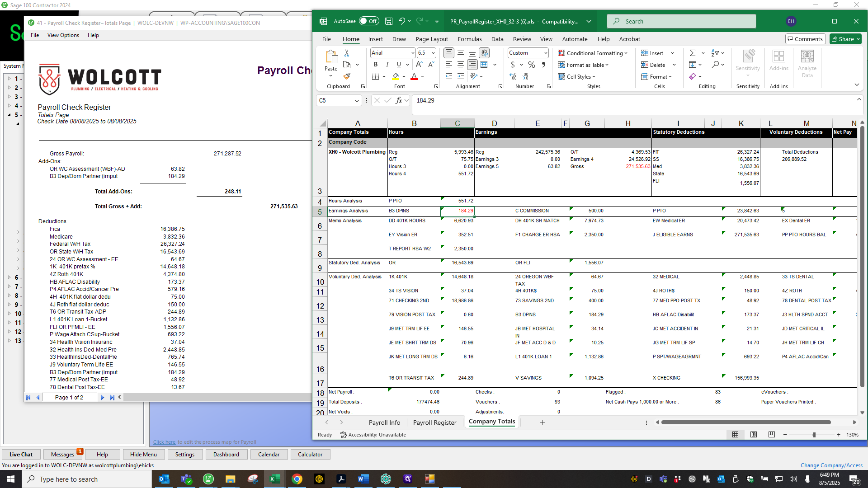The width and height of the screenshot is (868, 488).
Task: Select the Format Painter brush icon
Action: pos(347,76)
